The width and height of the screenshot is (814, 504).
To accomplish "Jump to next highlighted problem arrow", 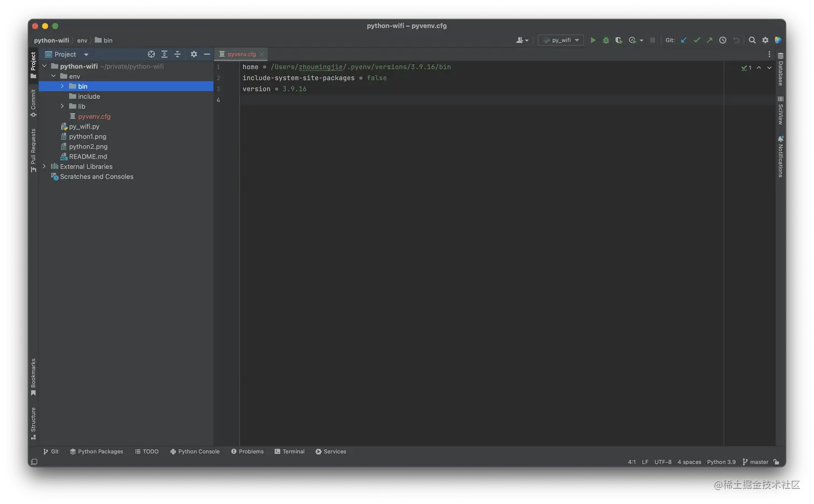I will tap(769, 68).
